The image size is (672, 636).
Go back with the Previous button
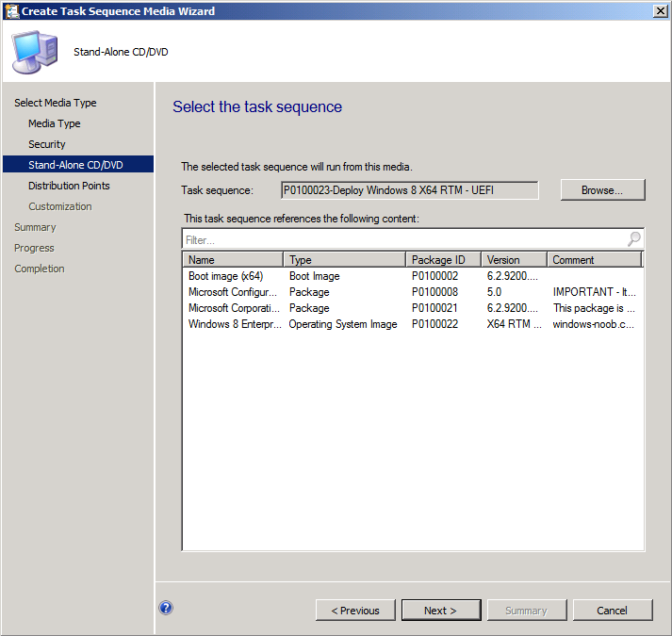355,610
